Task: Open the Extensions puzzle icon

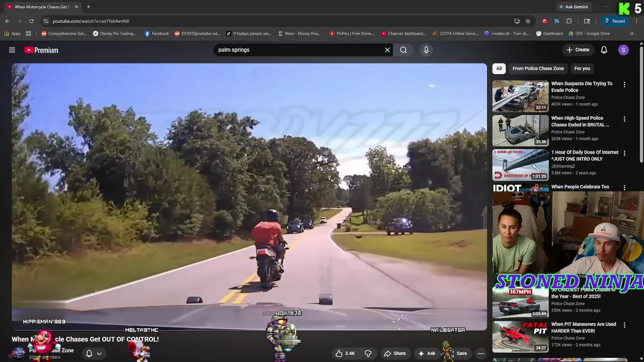Action: (569, 21)
